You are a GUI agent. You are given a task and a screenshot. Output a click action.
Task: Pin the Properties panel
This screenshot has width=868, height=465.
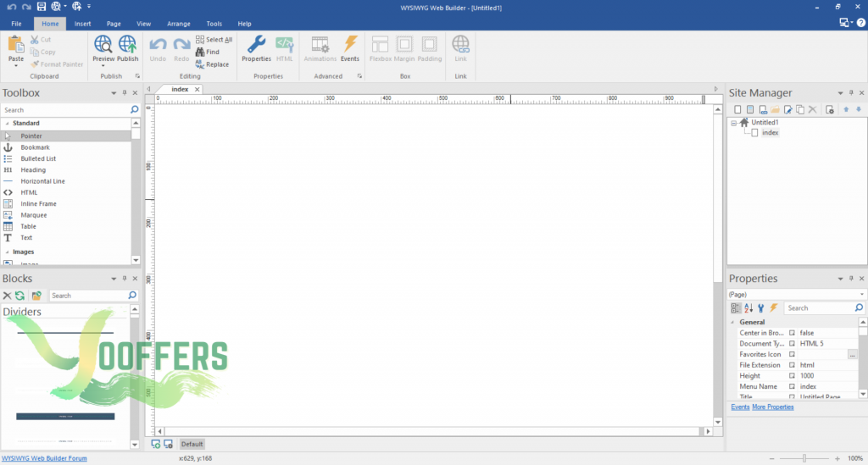(851, 279)
